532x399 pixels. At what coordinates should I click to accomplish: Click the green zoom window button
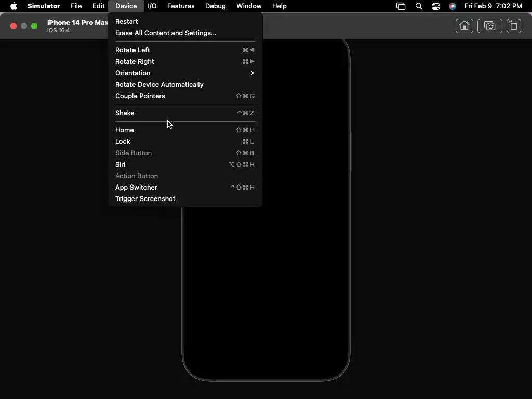pyautogui.click(x=34, y=26)
